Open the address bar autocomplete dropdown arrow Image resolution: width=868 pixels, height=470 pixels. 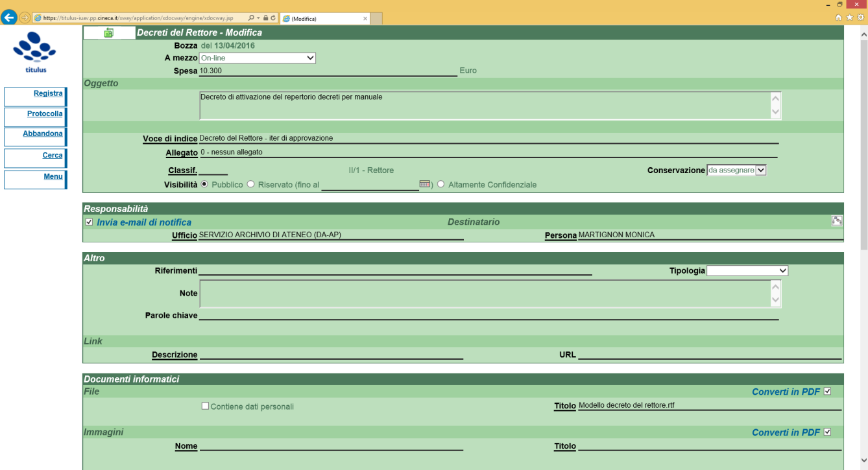[x=259, y=18]
